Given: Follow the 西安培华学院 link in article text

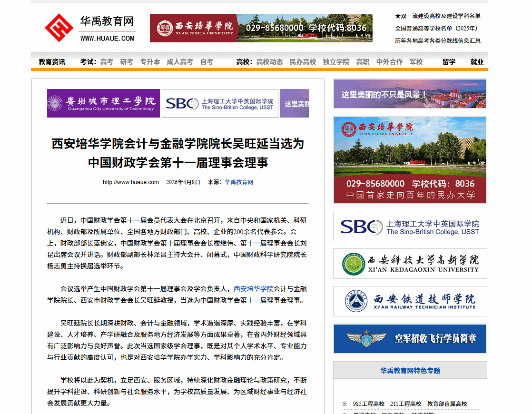Looking at the screenshot, I should click(254, 289).
